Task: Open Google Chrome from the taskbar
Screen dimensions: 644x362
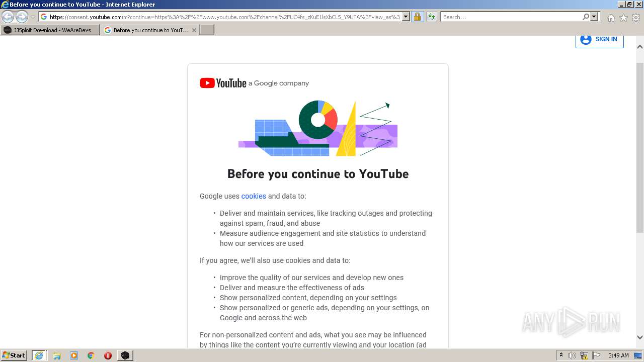Action: [x=91, y=355]
